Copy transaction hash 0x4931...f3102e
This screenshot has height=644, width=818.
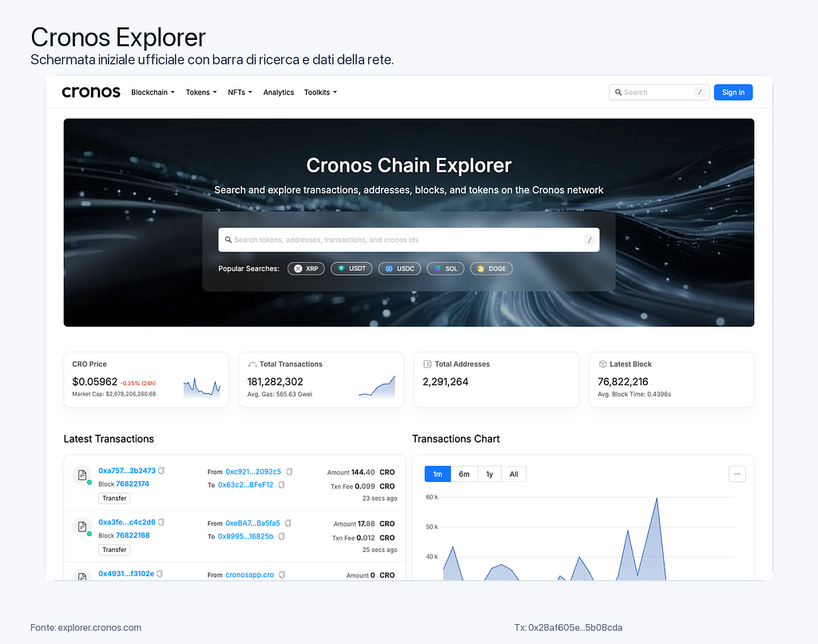point(160,574)
